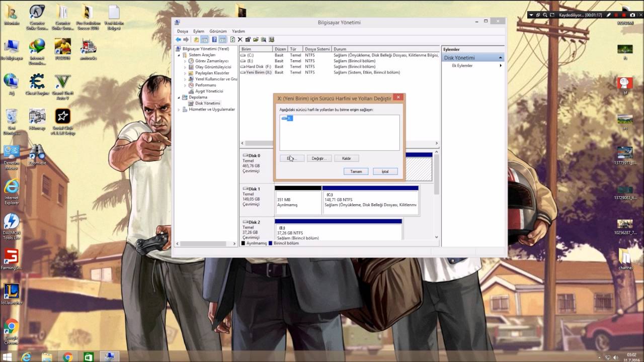Pause the screen recording
The width and height of the screenshot is (644, 362).
[616, 15]
